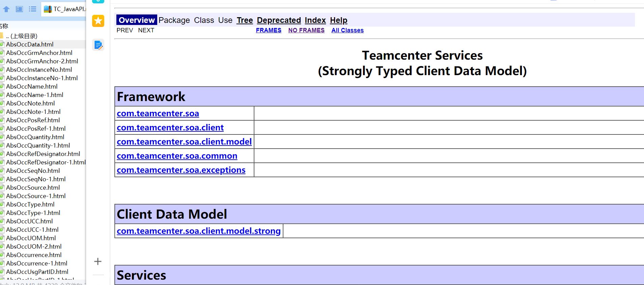Click the FRAMES link
Viewport: 644px width, 285px height.
(x=269, y=30)
